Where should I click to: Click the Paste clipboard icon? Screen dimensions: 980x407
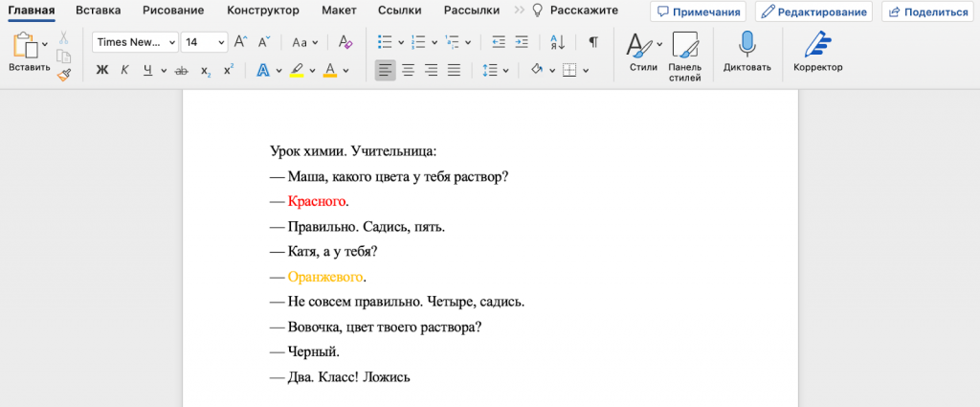25,45
